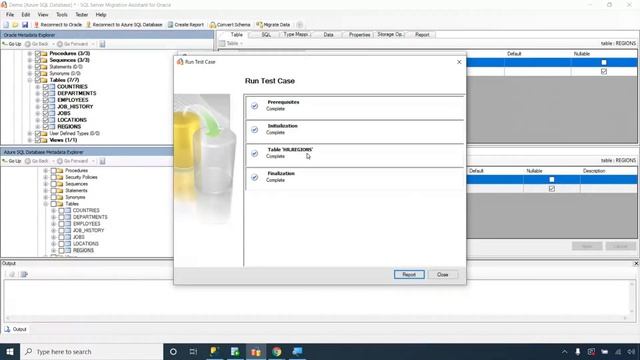Close the Output panel
Image resolution: width=640 pixels, height=360 pixels.
[x=636, y=264]
